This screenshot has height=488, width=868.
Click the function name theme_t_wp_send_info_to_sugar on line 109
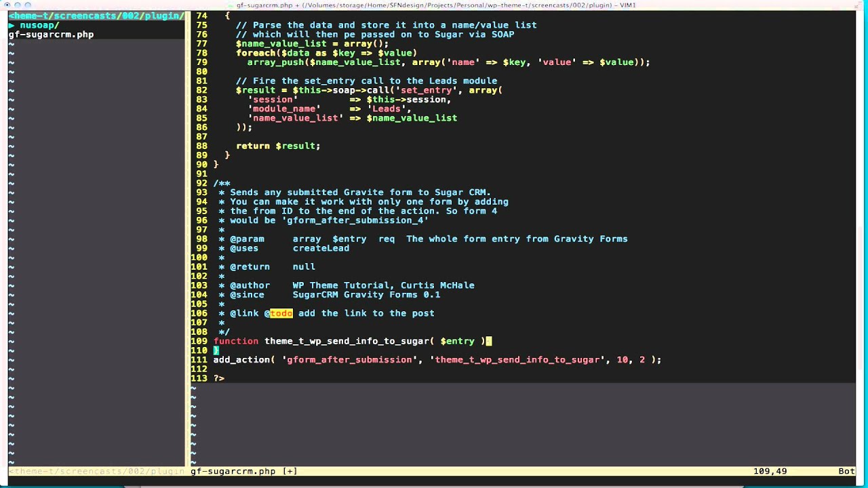[347, 341]
